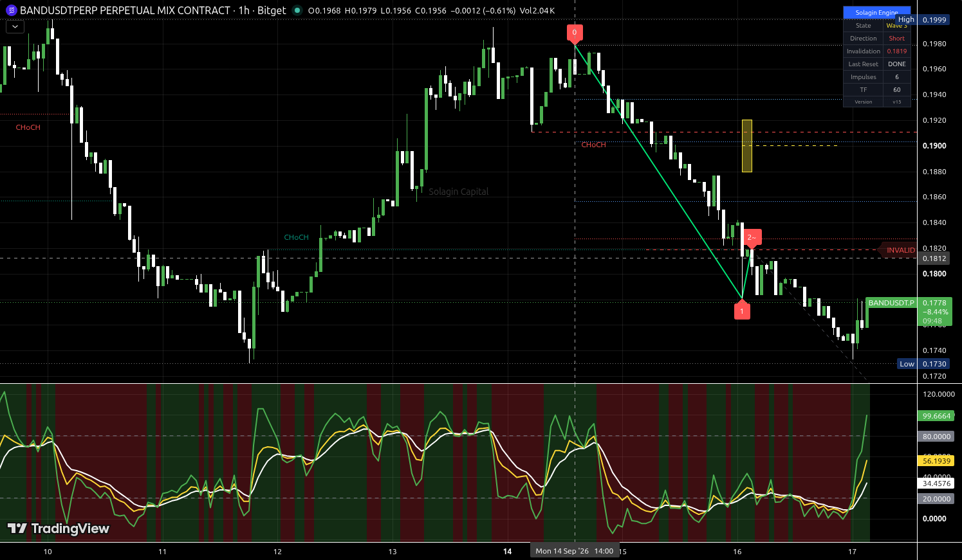
Task: Click the Solagin Engine table header
Action: (877, 12)
